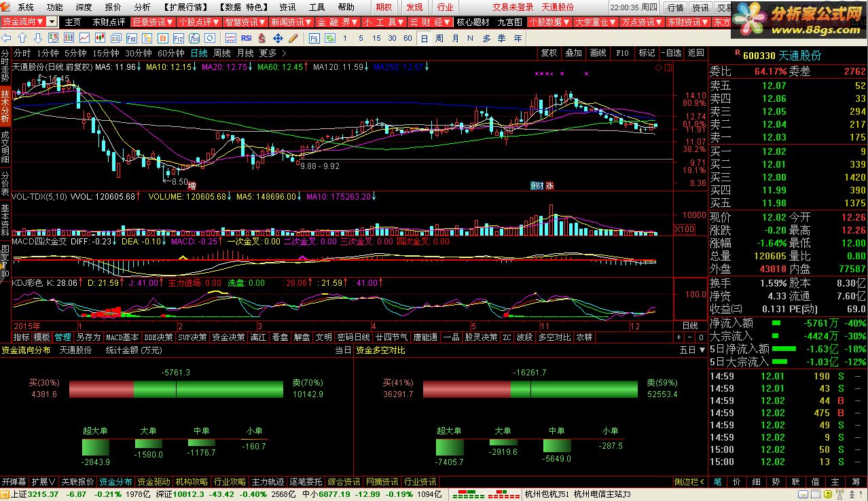Open the f(x) formula manager icon
Image resolution: width=868 pixels, height=501 pixels.
194,38
